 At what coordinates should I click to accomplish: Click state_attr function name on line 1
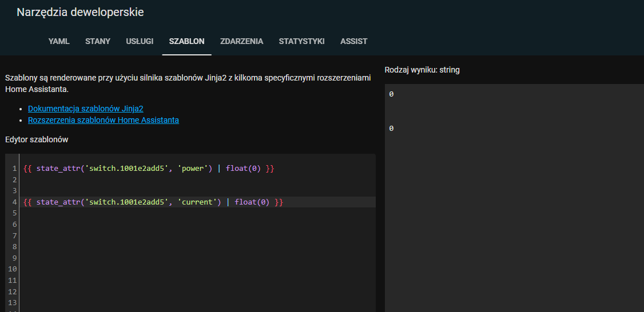[x=58, y=169]
